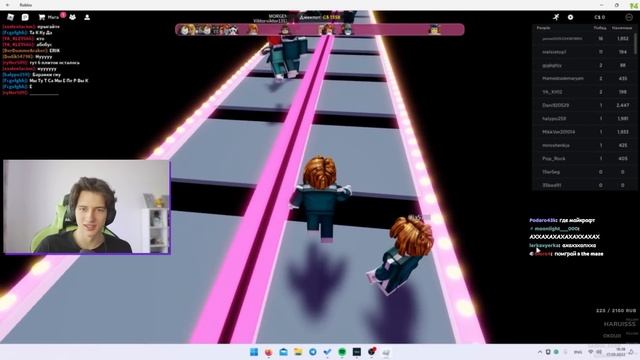Click the back arrow in title bar
This screenshot has height=360, width=640.
click(x=8, y=5)
